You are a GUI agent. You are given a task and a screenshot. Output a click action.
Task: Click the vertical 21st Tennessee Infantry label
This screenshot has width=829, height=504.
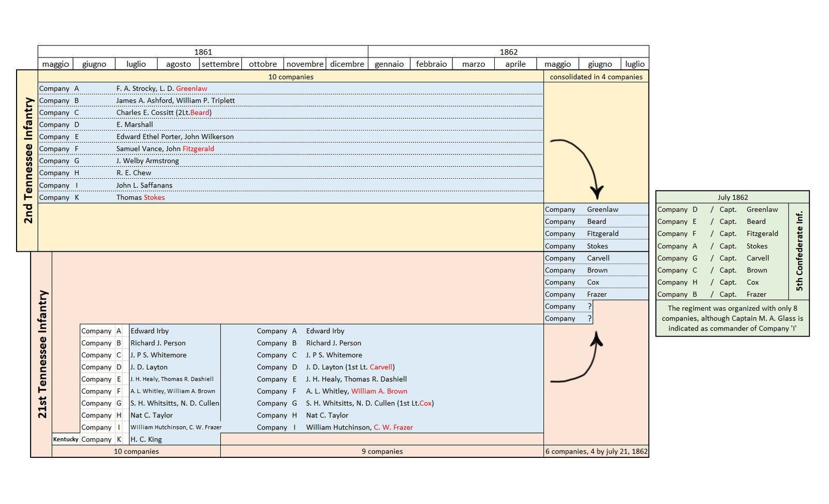[42, 354]
